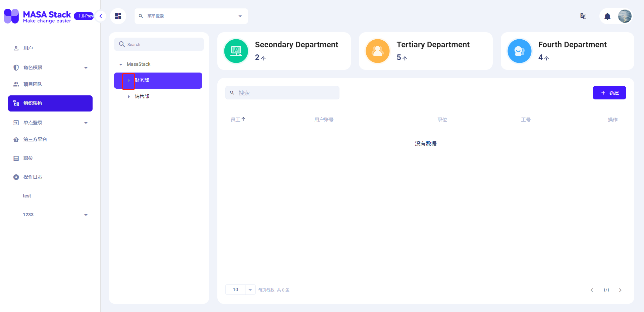The image size is (644, 312).
Task: Click the Fourth Department blue icon
Action: coord(520,51)
